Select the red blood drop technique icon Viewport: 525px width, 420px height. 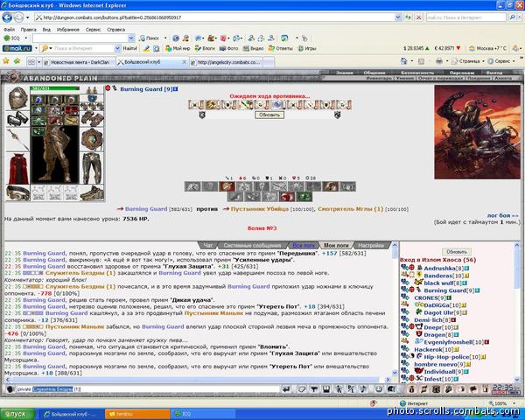pyautogui.click(x=287, y=197)
